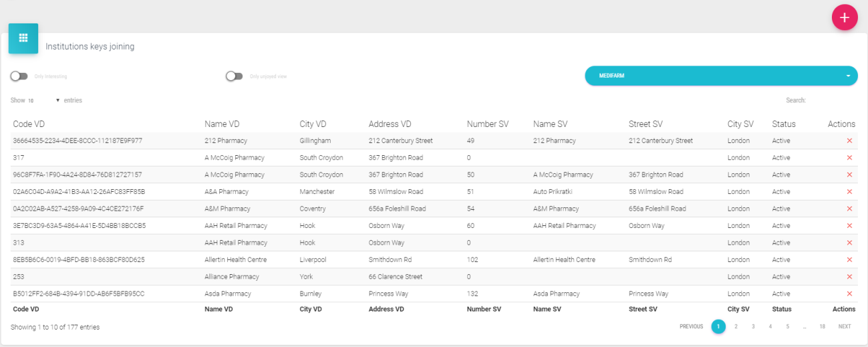Click the red X for A&M Pharmacy
This screenshot has height=347, width=868.
pos(849,209)
